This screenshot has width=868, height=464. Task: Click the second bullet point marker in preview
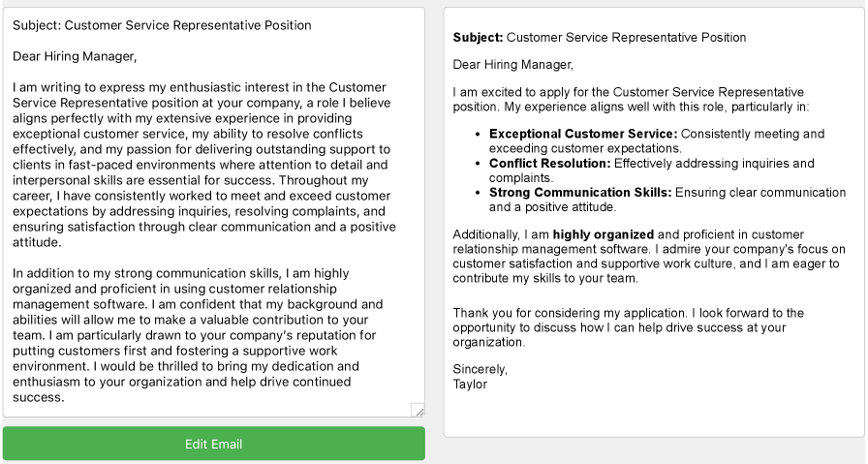480,164
